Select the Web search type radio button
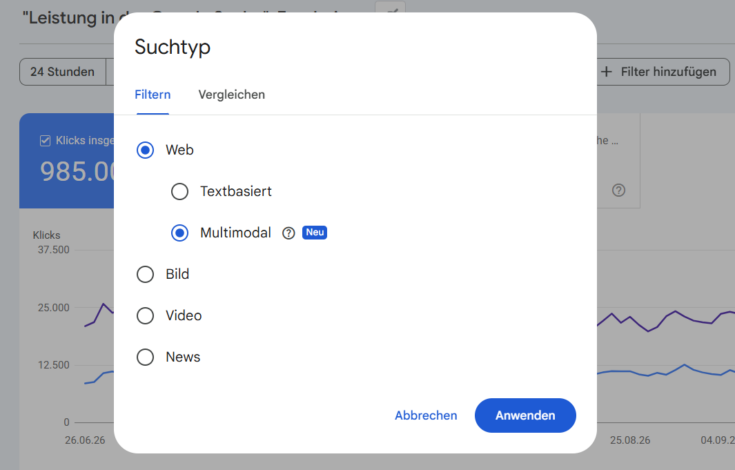The image size is (735, 470). 145,150
